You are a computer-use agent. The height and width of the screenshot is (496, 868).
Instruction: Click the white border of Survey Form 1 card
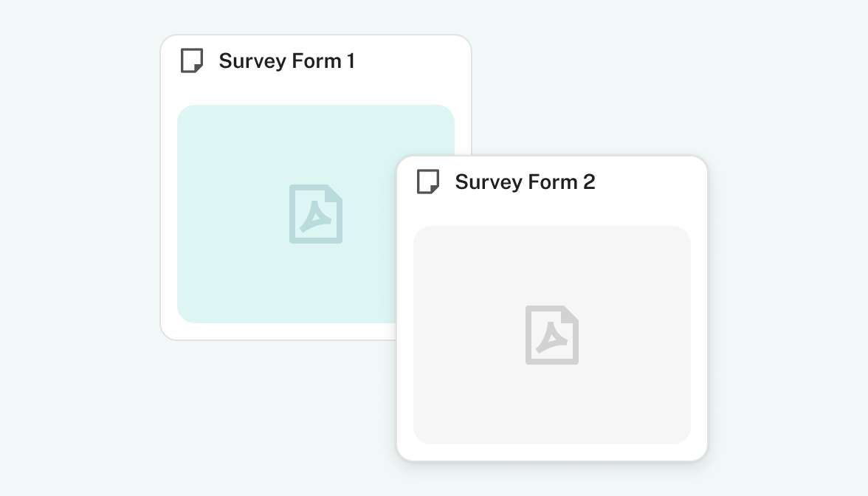coord(169,221)
